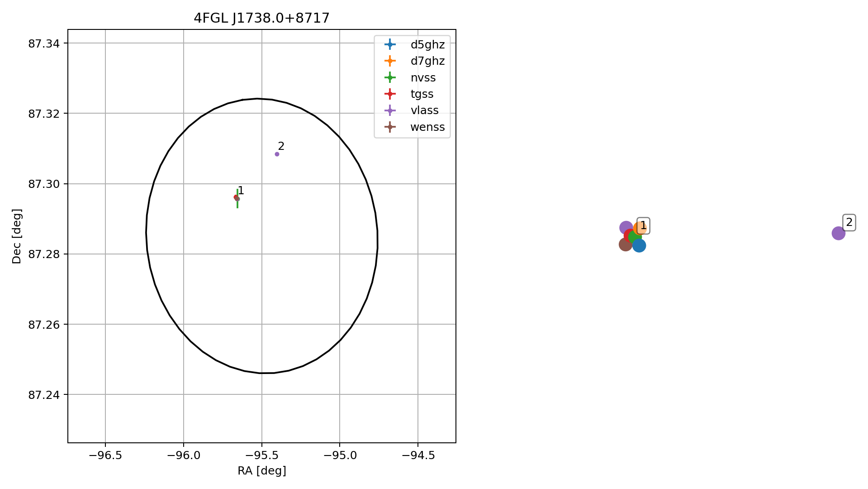The image size is (868, 489).
Task: Click the Dec [deg] axis label
Action: [17, 236]
